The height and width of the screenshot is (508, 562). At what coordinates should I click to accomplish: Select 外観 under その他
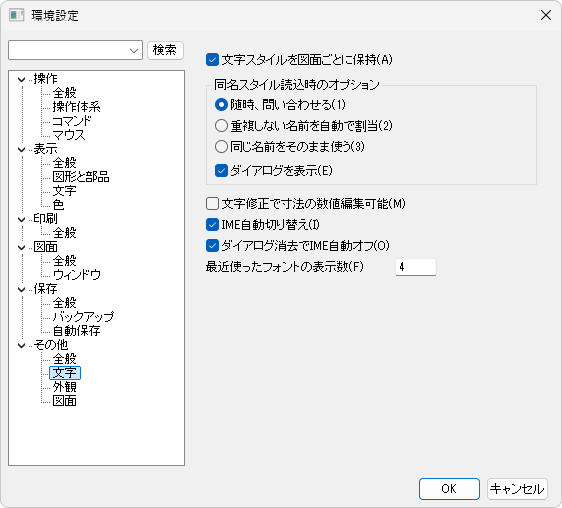point(65,387)
